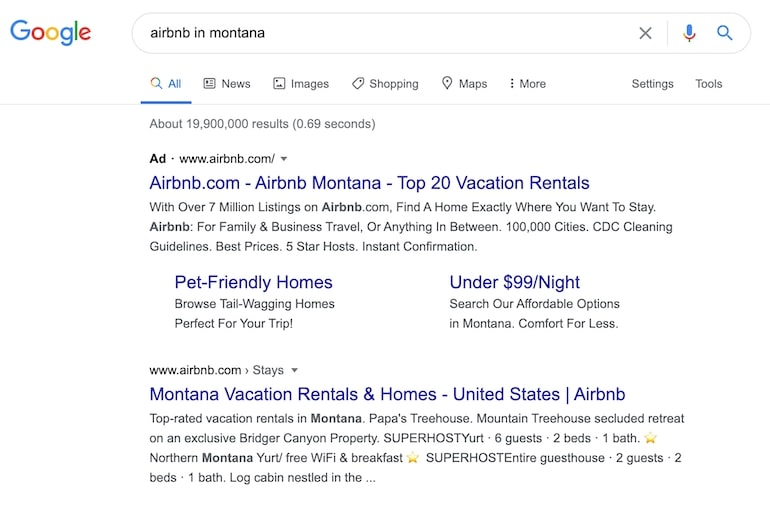Expand the dropdown arrow next to Stays
Viewport: 770px width, 506px height.
pos(295,370)
